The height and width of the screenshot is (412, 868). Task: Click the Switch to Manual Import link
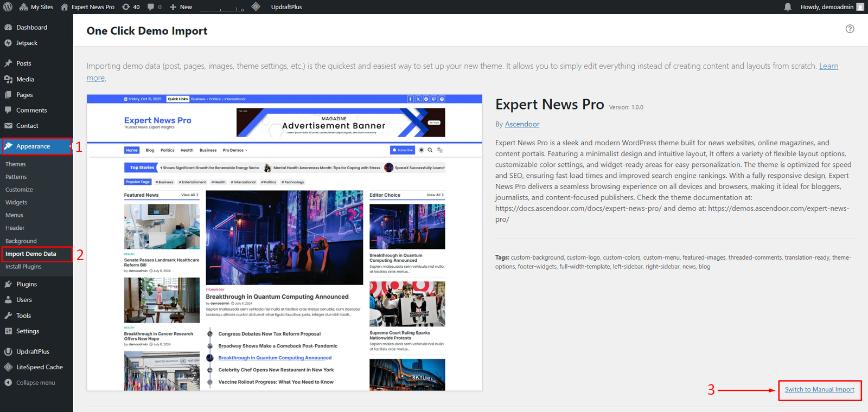[x=819, y=390]
